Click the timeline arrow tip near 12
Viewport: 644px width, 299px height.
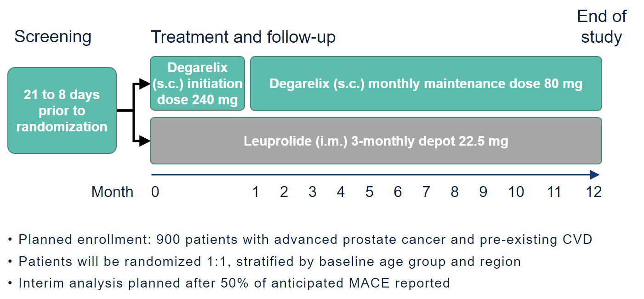595,175
